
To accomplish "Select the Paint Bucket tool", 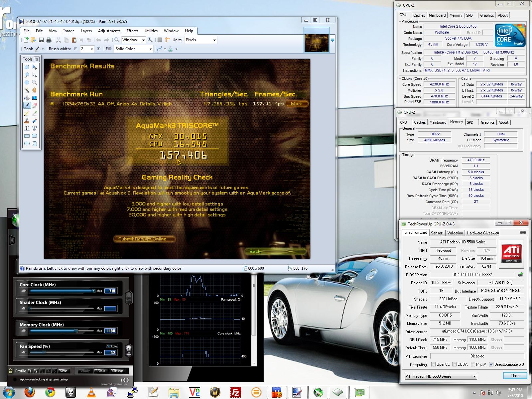I will pyautogui.click(x=27, y=98).
